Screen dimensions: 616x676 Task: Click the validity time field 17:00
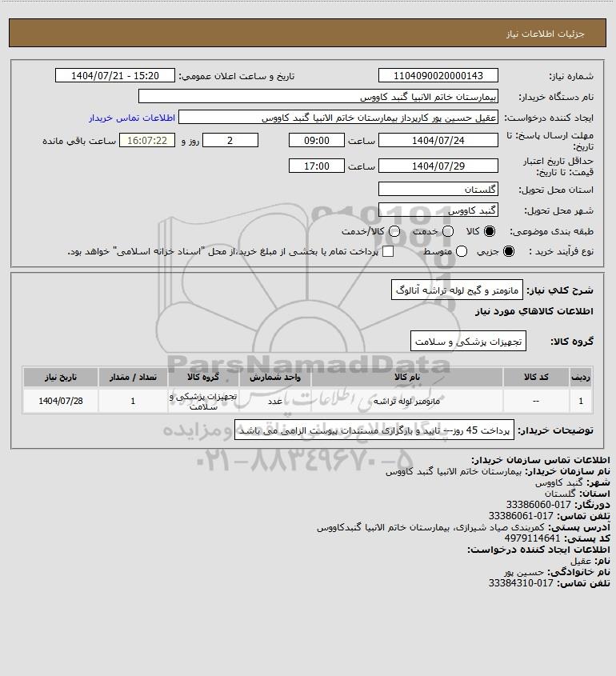(317, 166)
